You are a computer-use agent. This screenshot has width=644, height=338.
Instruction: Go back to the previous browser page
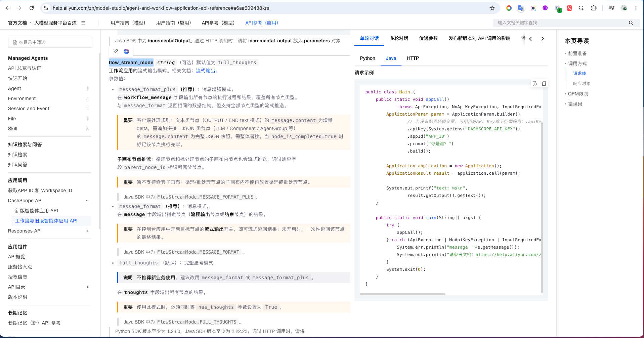pyautogui.click(x=7, y=8)
